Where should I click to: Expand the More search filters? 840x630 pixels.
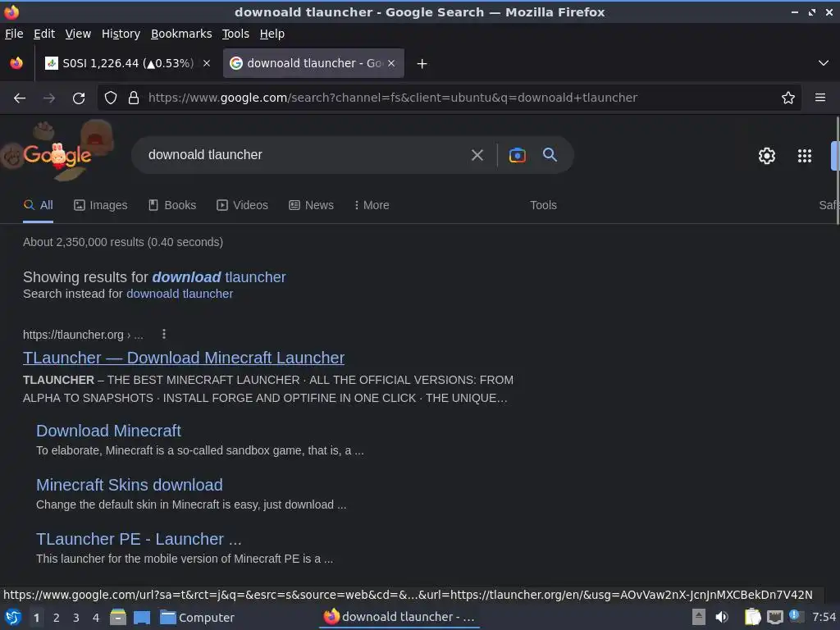[372, 205]
